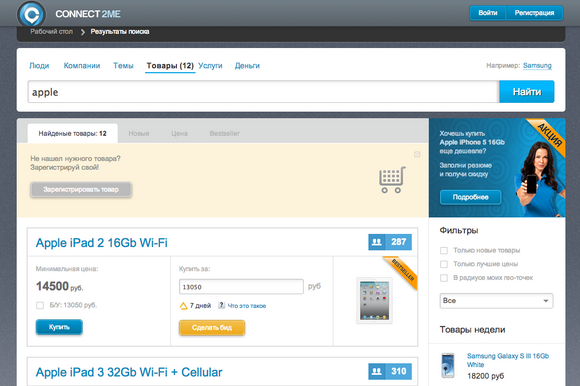This screenshot has height=386, width=580.
Task: Click the question mark help icon
Action: tap(221, 305)
